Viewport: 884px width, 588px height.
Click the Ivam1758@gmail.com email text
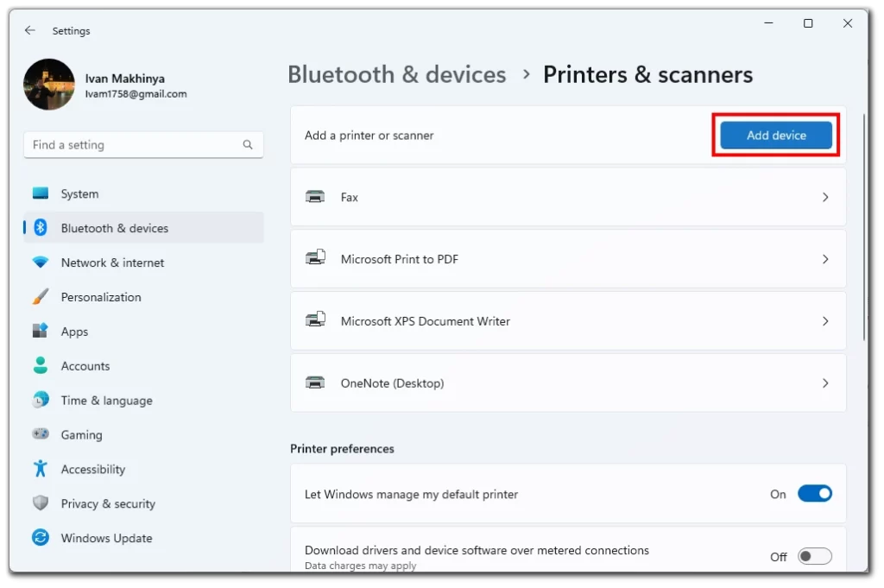click(x=136, y=94)
